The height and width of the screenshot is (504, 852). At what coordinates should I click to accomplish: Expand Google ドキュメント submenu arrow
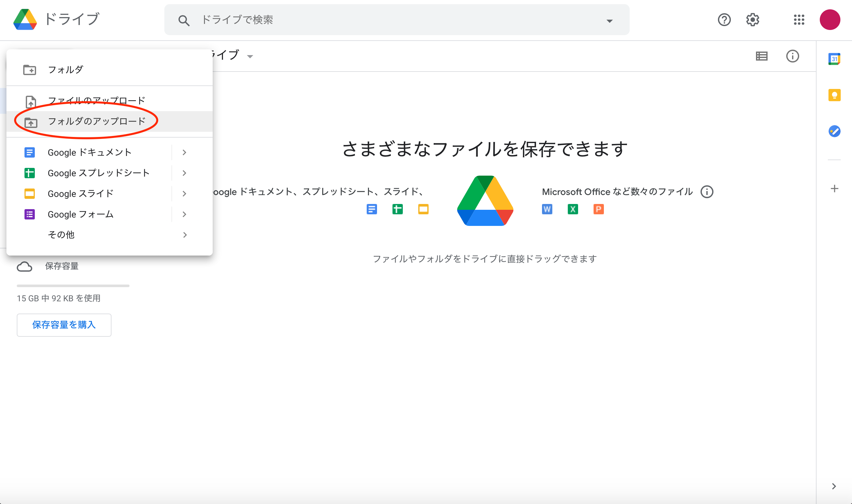click(x=184, y=152)
